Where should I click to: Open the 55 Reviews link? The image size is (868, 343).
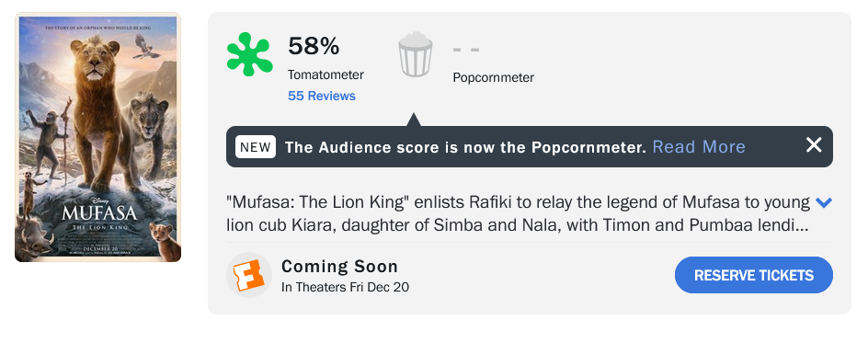click(x=322, y=96)
